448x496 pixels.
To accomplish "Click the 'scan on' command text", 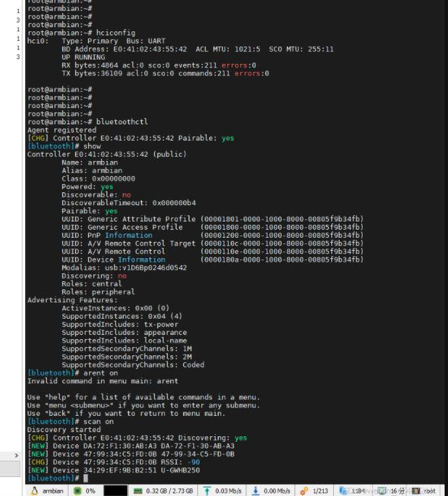I will (x=98, y=421).
